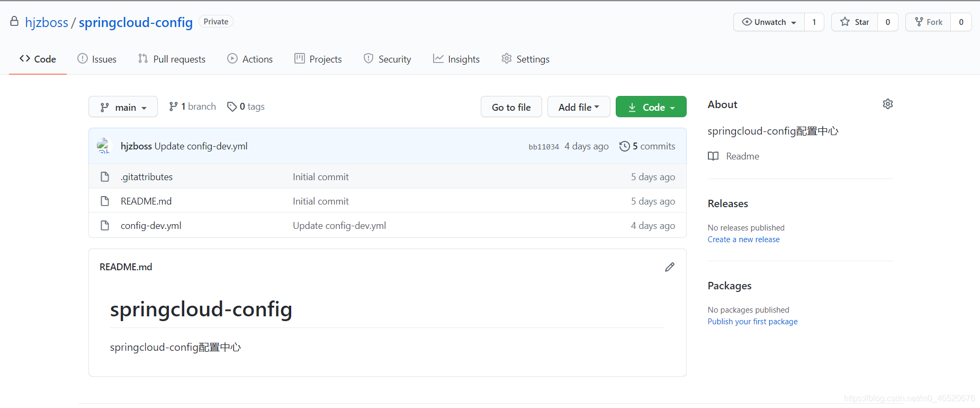
Task: Click the Packages heading
Action: (730, 286)
